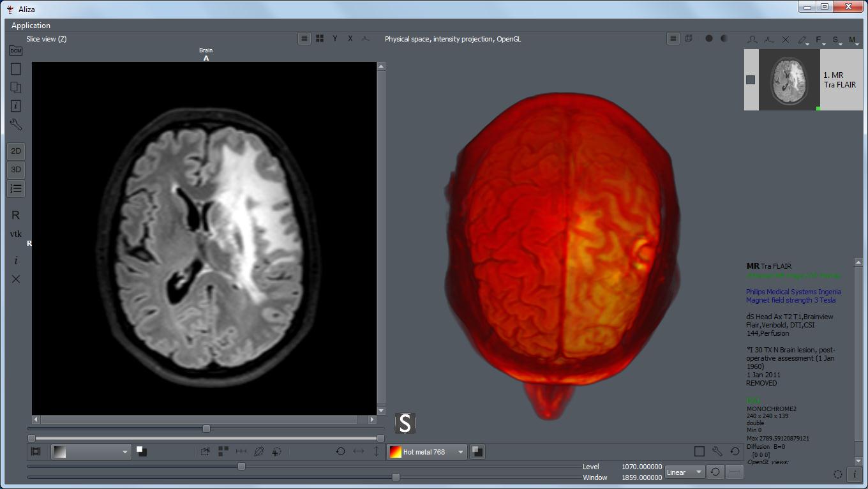Viewport: 868px width, 489px height.
Task: Reset the 3D view with circular arrow
Action: pos(735,451)
